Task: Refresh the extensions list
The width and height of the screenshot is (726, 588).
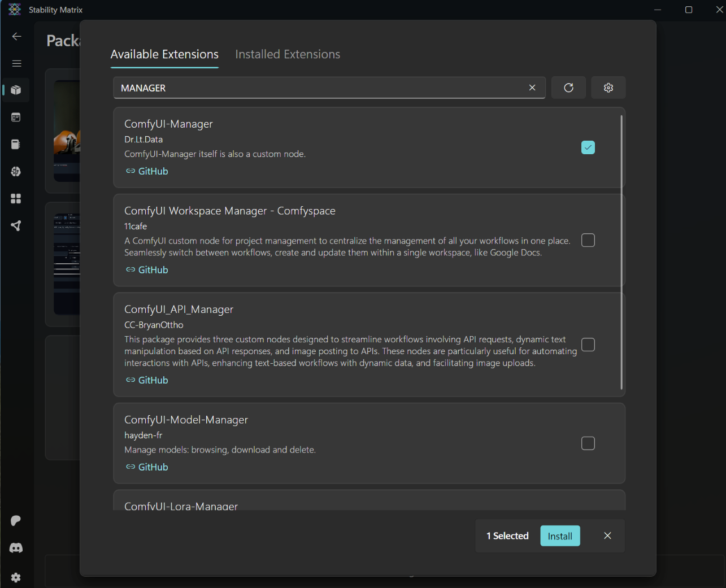Action: (x=568, y=88)
